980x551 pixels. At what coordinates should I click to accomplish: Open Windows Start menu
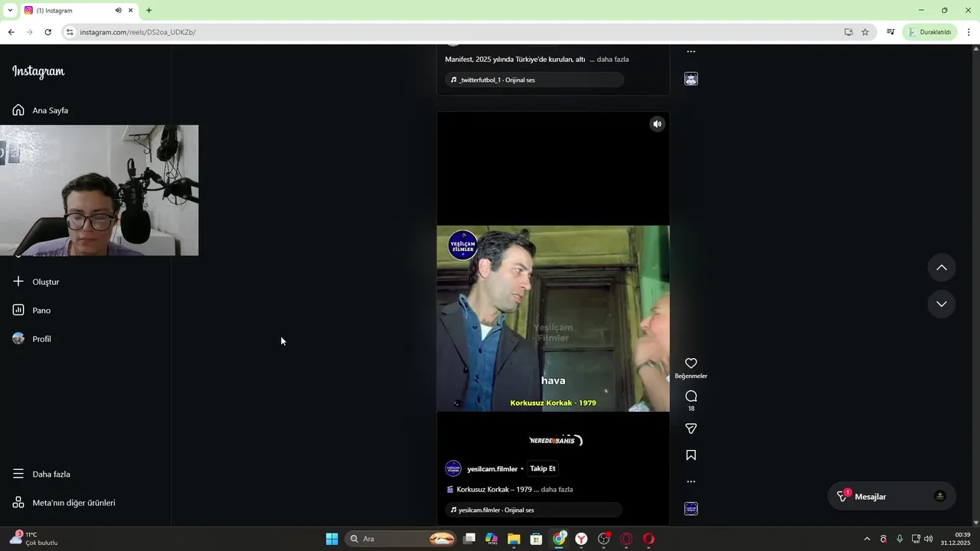(332, 539)
